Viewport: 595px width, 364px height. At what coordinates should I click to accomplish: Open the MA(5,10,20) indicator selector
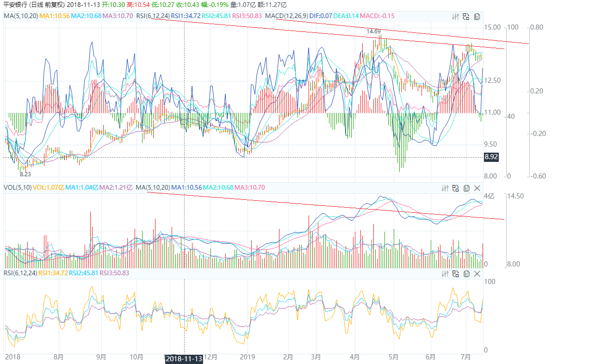point(22,16)
